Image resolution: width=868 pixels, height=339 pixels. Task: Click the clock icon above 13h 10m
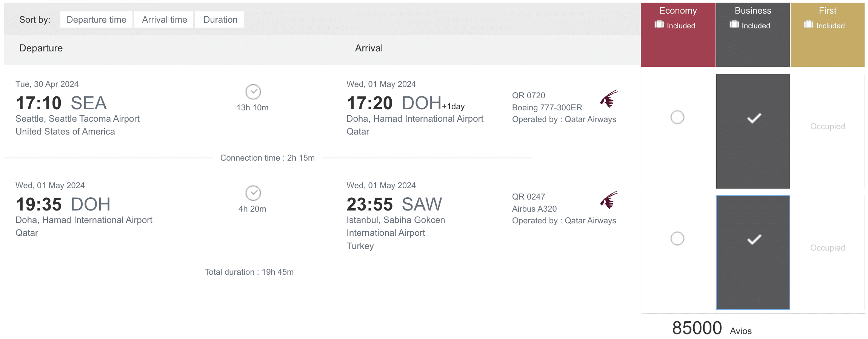point(253,91)
